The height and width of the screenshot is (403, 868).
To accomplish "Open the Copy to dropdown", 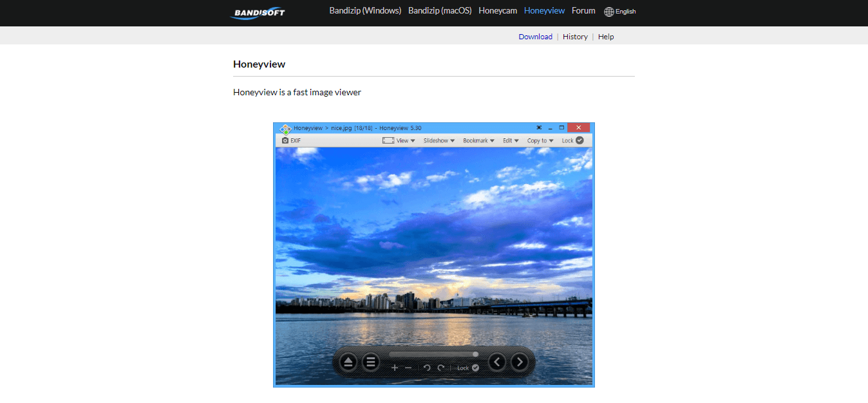I will [x=539, y=140].
